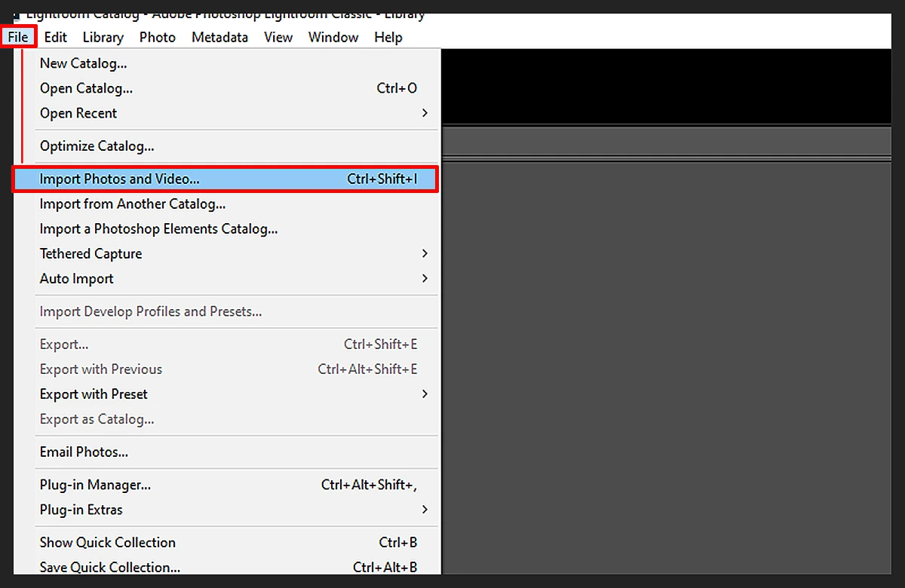The height and width of the screenshot is (588, 905).
Task: Choose New Catalog from the menu
Action: pyautogui.click(x=83, y=63)
